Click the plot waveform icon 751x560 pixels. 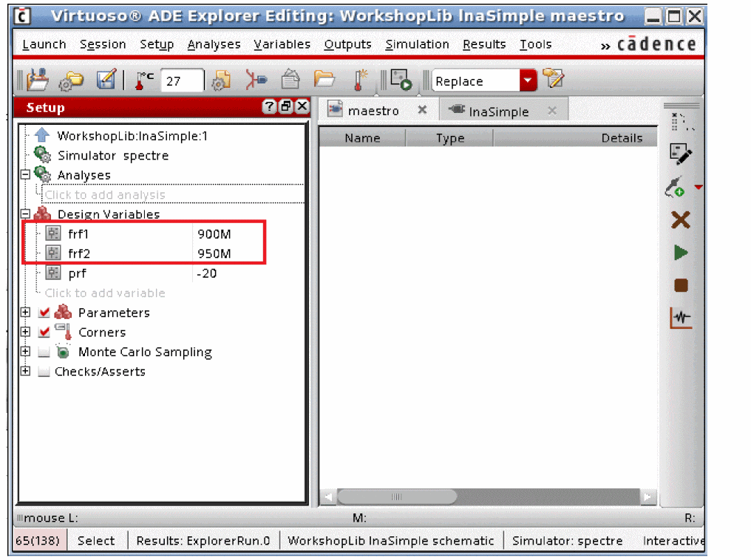tap(681, 318)
